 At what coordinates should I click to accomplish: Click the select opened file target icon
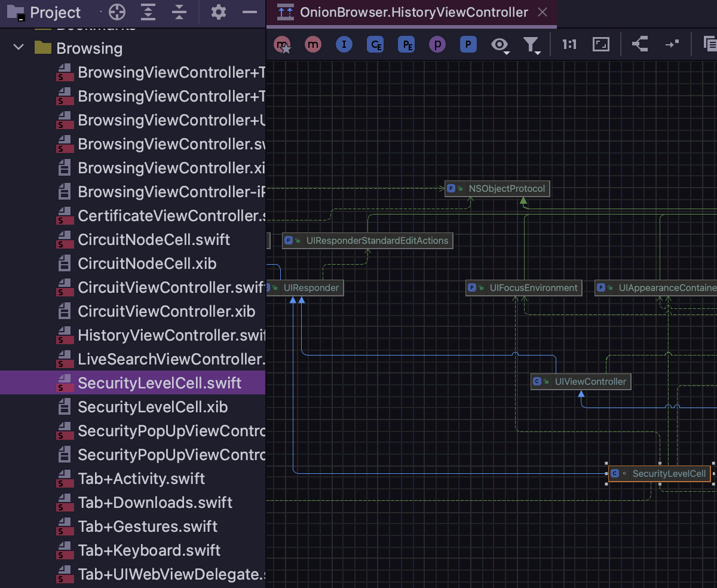click(x=117, y=12)
